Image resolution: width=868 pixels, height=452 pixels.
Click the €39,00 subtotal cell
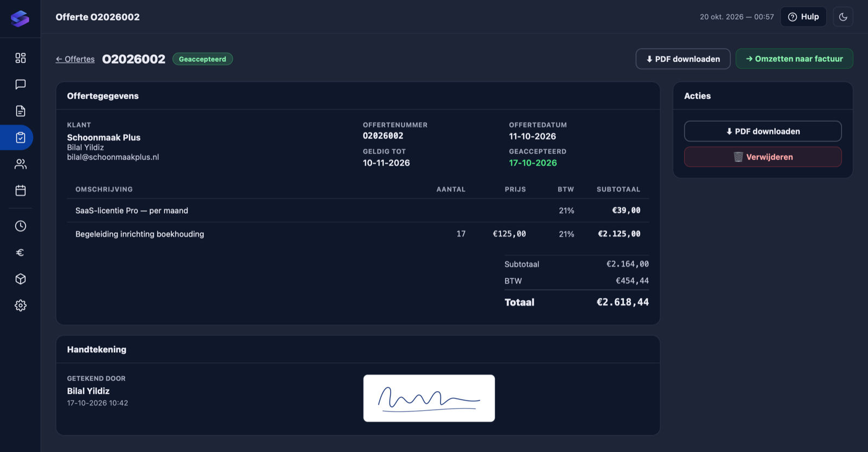pyautogui.click(x=626, y=211)
